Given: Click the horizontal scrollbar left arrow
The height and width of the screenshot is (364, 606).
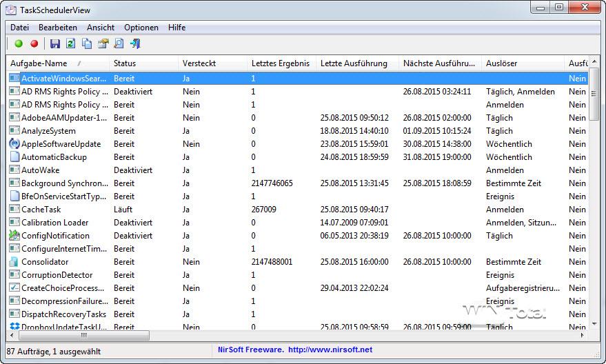Looking at the screenshot, I should coord(12,335).
